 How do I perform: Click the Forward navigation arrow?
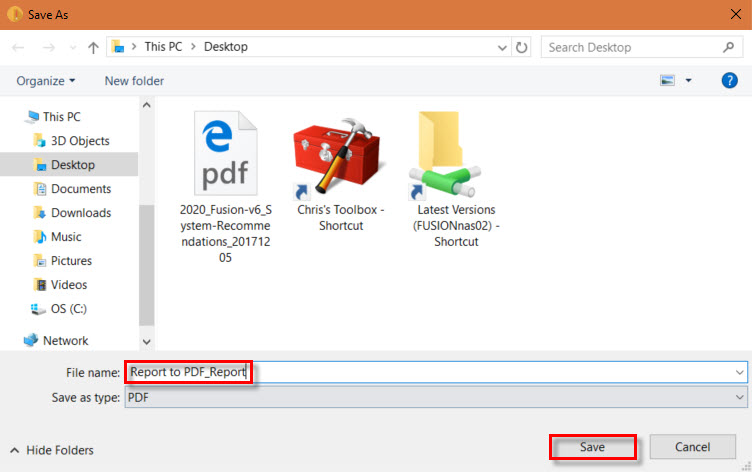click(48, 47)
